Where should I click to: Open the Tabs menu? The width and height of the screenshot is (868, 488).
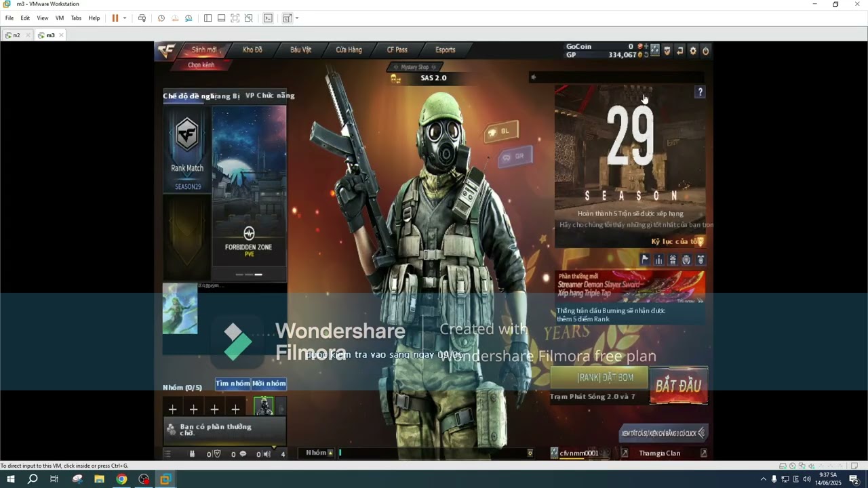click(76, 18)
